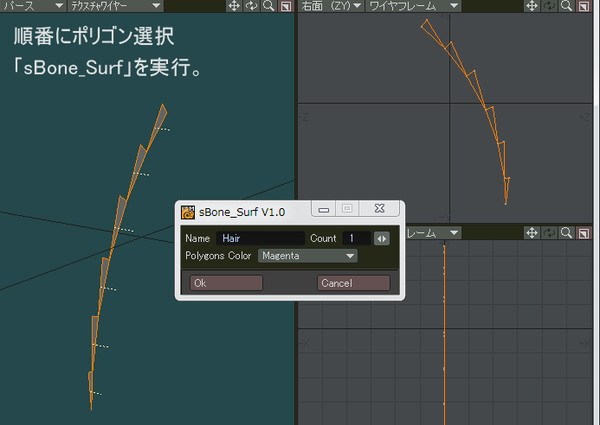
Task: Open the テクスチャワイヤー display mode dropdown
Action: (x=116, y=6)
